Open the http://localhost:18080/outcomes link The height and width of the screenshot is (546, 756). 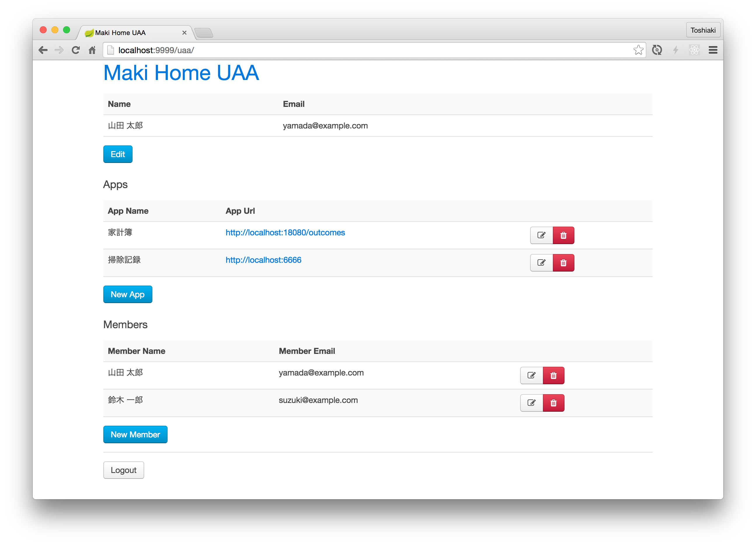(285, 232)
